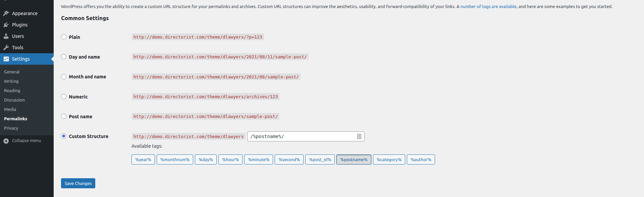The image size is (644, 197).
Task: Open the 'number of tags are available' link
Action: coord(488,7)
